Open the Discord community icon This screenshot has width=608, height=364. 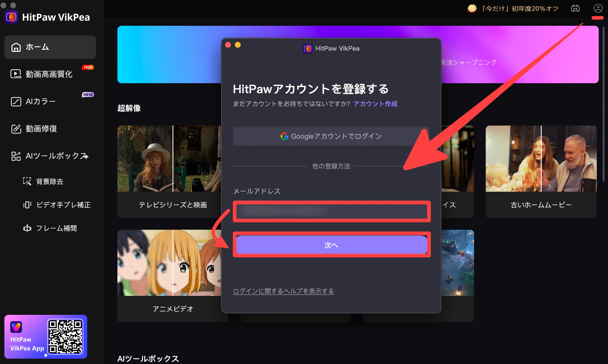[x=575, y=9]
